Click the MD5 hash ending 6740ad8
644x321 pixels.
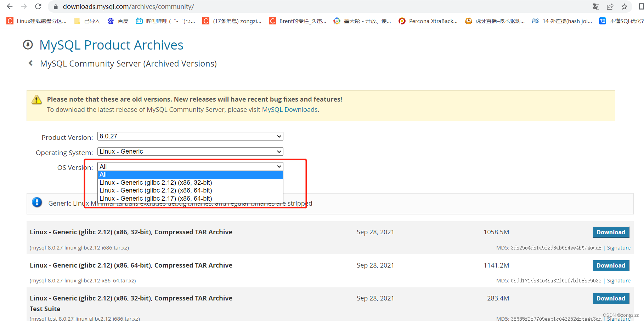click(556, 248)
